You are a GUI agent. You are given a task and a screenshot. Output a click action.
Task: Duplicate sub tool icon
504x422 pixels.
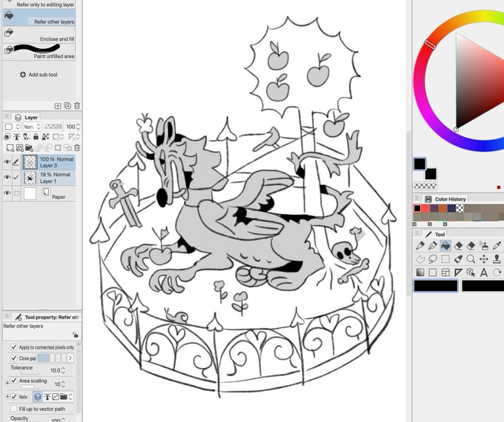coord(67,106)
